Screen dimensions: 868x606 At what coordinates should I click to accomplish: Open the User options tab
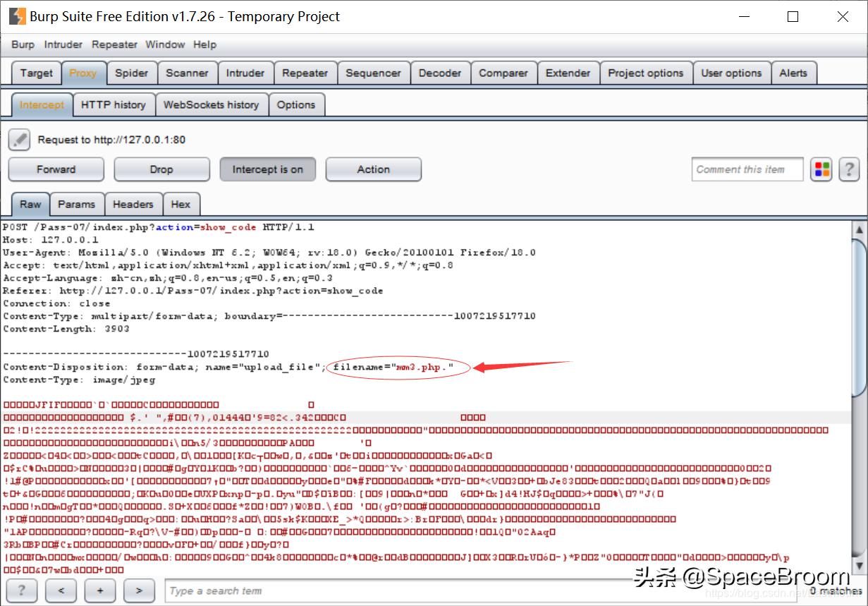pos(731,73)
